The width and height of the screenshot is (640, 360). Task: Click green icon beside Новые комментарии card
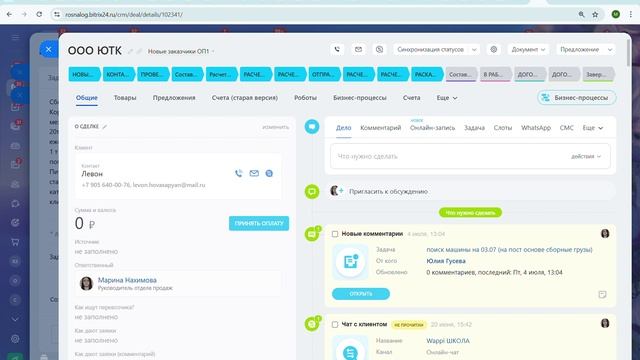tap(312, 234)
